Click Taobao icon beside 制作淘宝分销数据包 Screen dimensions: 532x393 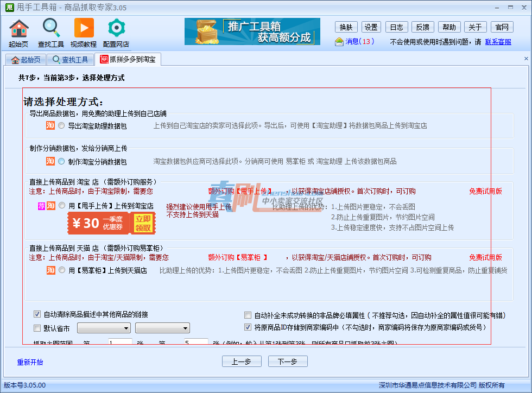(x=50, y=161)
